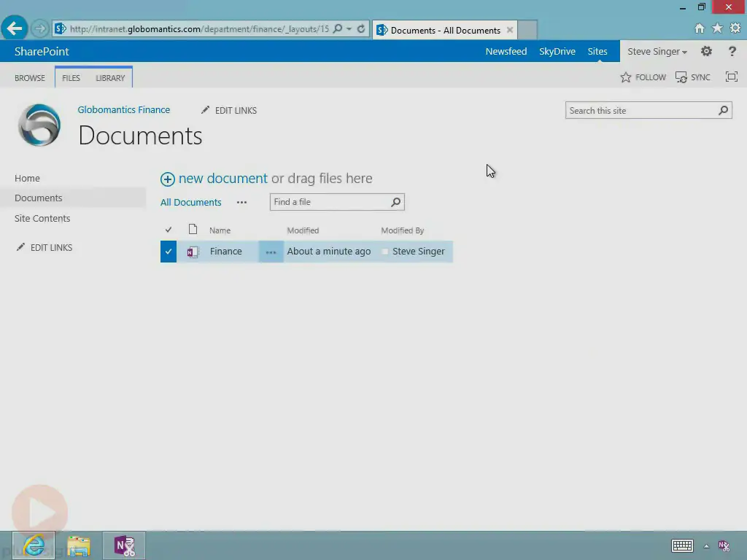Screen dimensions: 747x560
Task: Open the address bar dropdown arrow
Action: [x=349, y=28]
